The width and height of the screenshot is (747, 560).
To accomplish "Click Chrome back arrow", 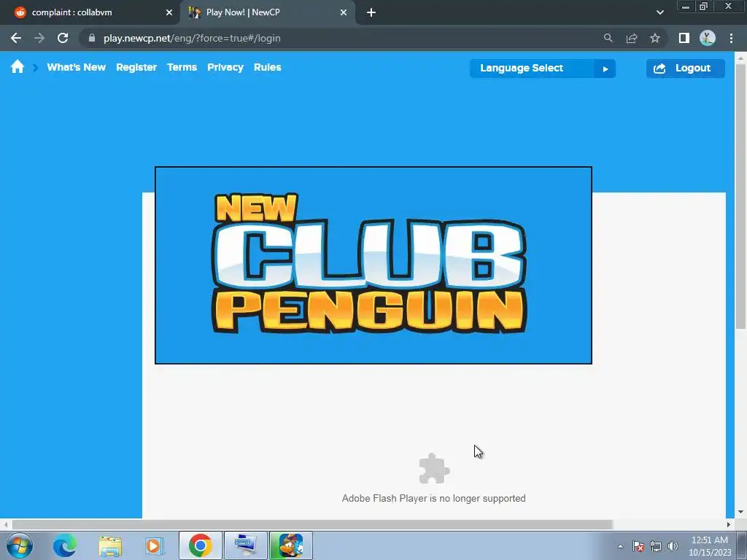I will click(x=16, y=38).
